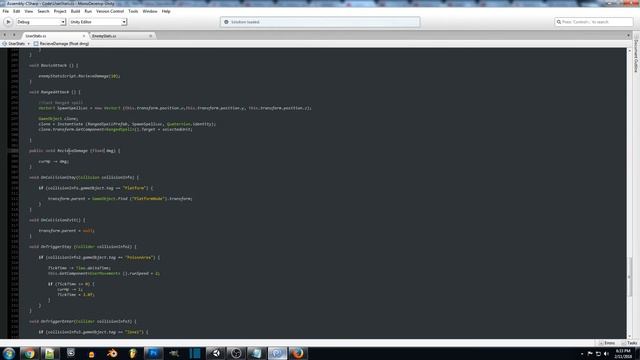Open the File menu

[x=6, y=11]
